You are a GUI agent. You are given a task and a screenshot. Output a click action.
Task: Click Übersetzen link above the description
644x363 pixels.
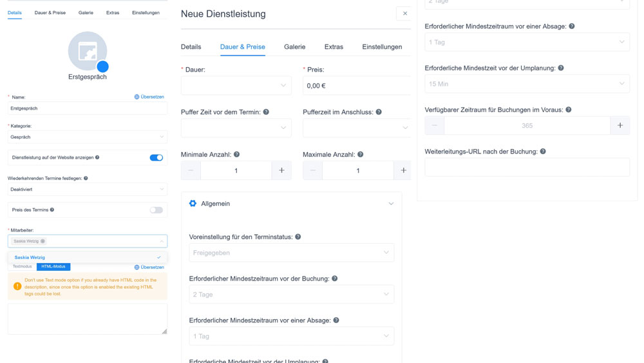click(149, 267)
